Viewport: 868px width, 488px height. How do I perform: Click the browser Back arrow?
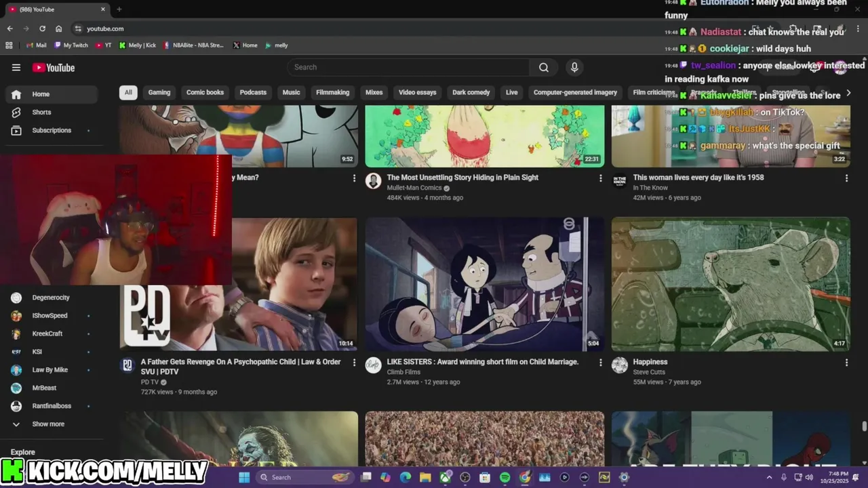pyautogui.click(x=9, y=28)
